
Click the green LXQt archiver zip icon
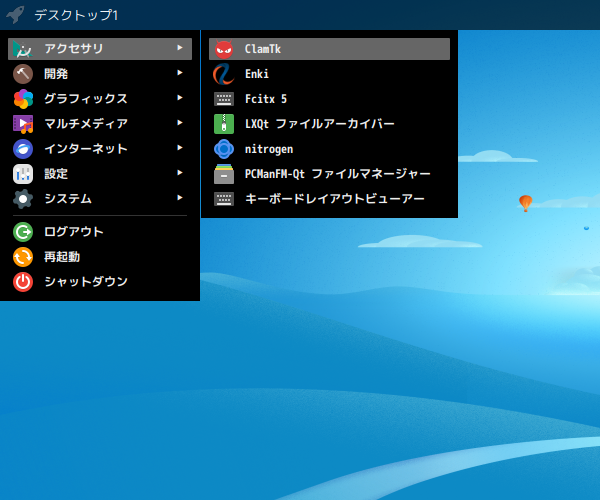point(224,124)
